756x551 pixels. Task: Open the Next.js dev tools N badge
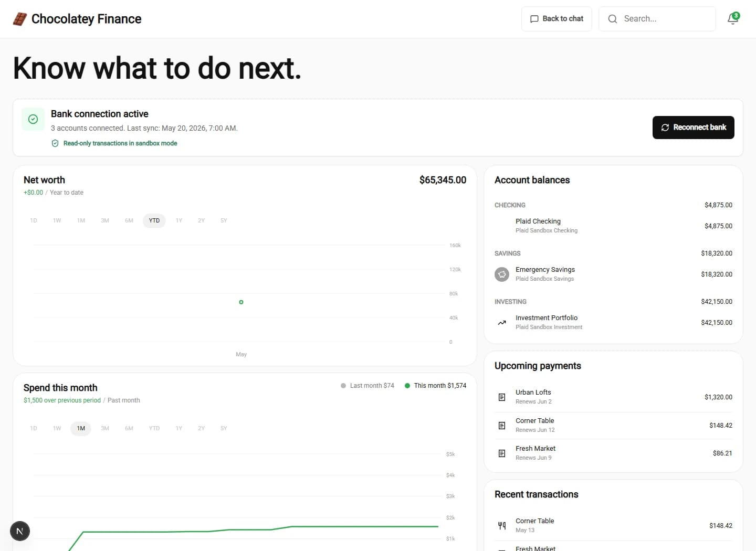[20, 531]
